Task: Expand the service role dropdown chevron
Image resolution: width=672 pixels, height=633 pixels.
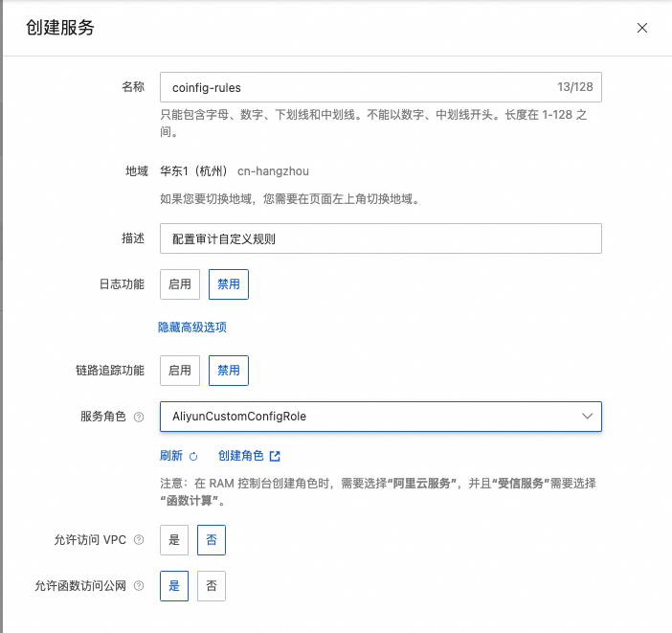Action: tap(587, 417)
